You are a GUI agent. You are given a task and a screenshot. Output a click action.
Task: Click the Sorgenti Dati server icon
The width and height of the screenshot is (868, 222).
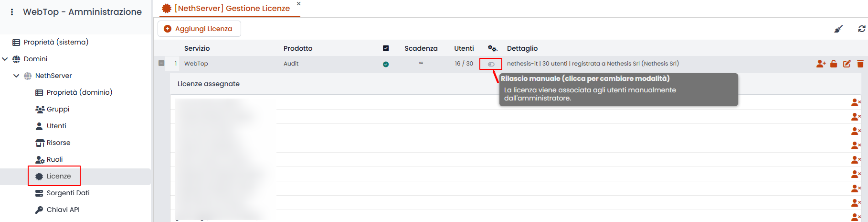39,193
